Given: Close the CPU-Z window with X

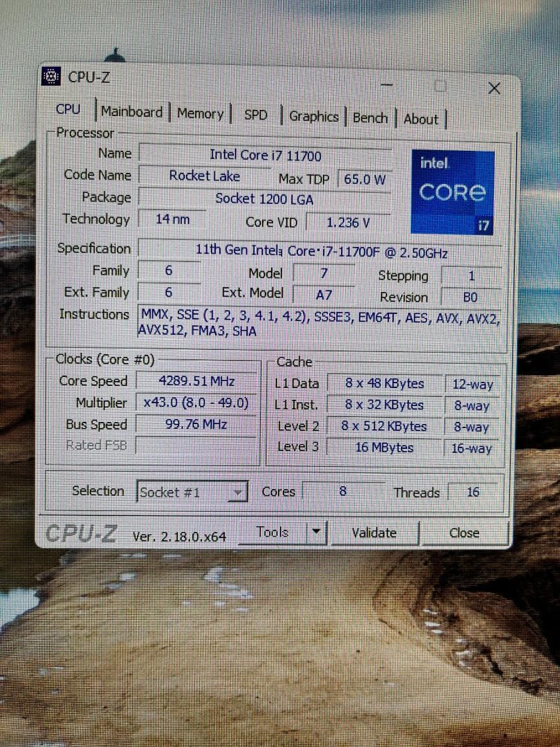Looking at the screenshot, I should click(494, 88).
